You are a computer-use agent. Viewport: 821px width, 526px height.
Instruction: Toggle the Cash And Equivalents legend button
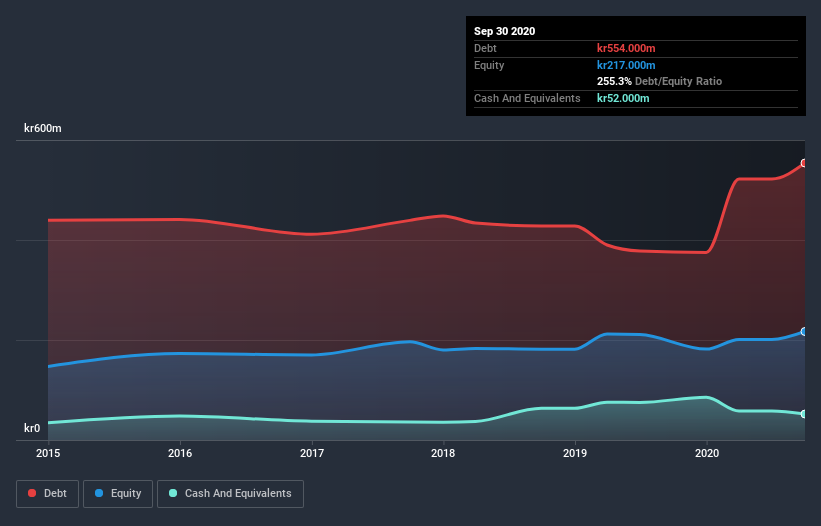coord(230,494)
